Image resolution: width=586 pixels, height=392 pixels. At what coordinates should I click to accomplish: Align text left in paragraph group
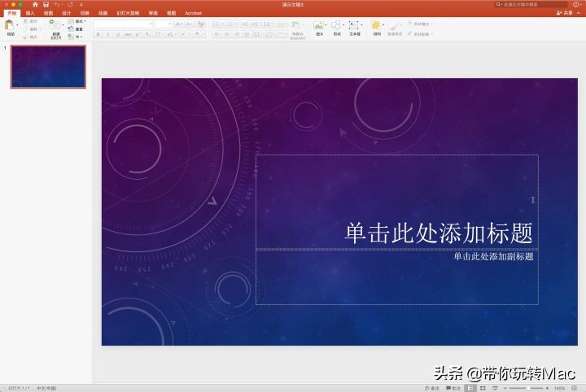[216, 35]
